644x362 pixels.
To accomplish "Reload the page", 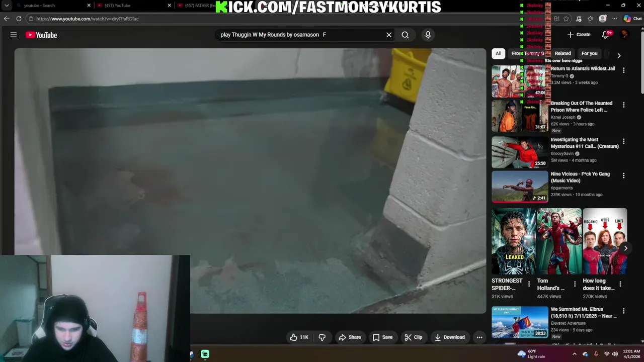I will (x=19, y=19).
